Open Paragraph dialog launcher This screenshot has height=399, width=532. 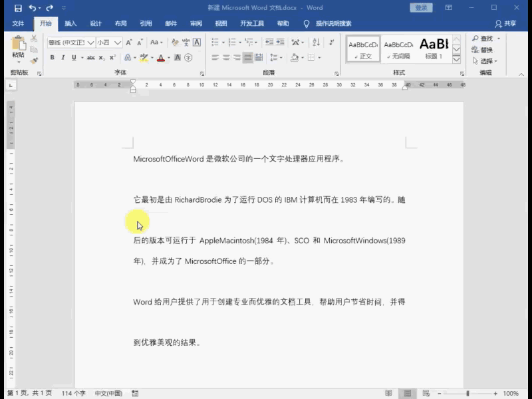(336, 74)
